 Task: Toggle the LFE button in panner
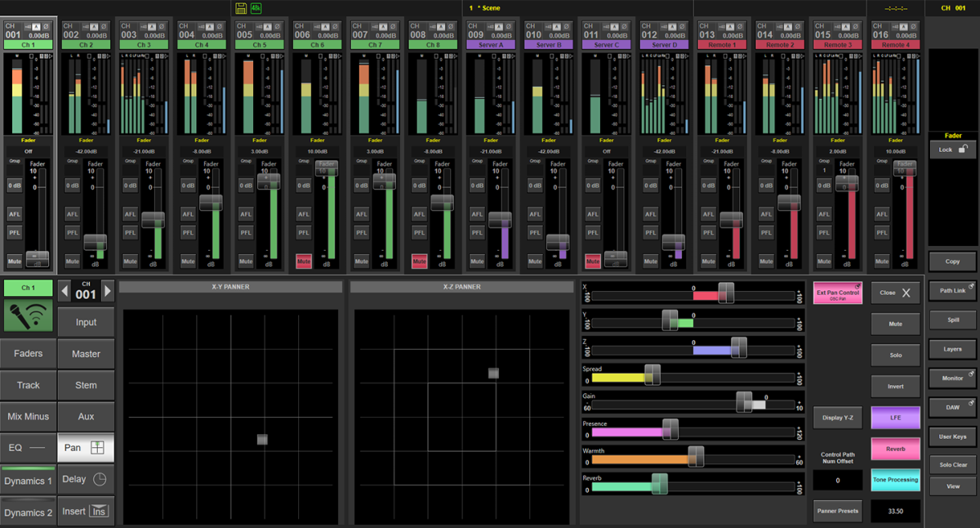click(x=895, y=417)
